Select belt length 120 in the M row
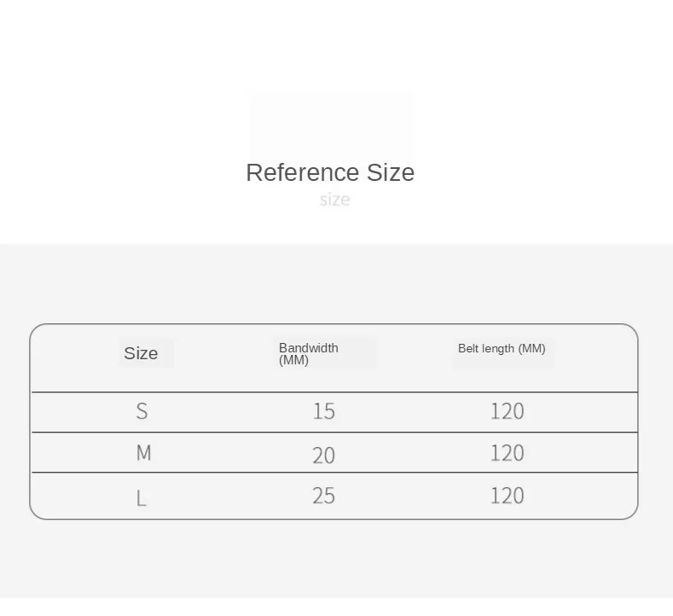Screen dimensions: 673x616 pyautogui.click(x=507, y=453)
